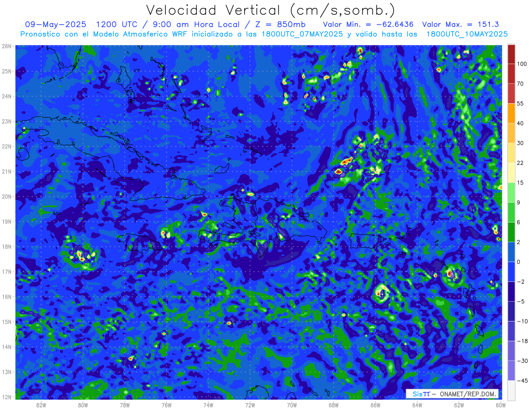Click the colorbar label '9'
Screen dimensions: 532x411
click(519, 202)
